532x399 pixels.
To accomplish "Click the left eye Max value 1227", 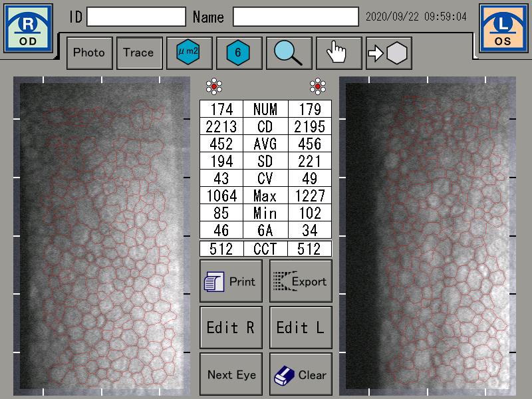I will click(310, 196).
